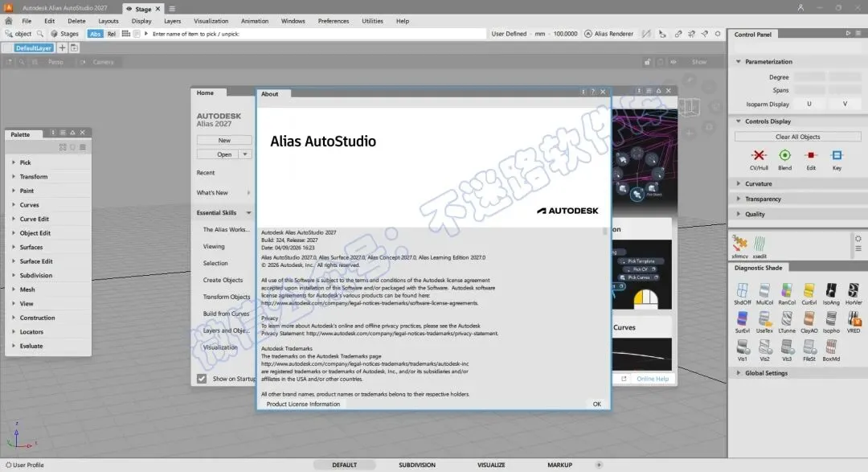Toggle Show on Startup checkbox
Image resolution: width=868 pixels, height=472 pixels.
pos(202,379)
